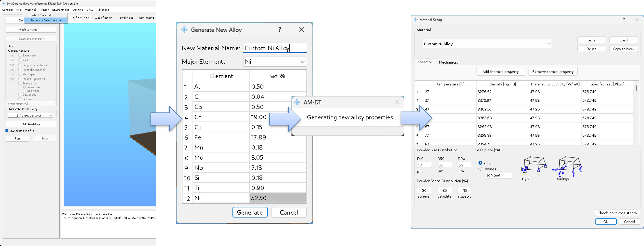644x246 pixels.
Task: Choose Select Material menu entry
Action: click(x=45, y=15)
